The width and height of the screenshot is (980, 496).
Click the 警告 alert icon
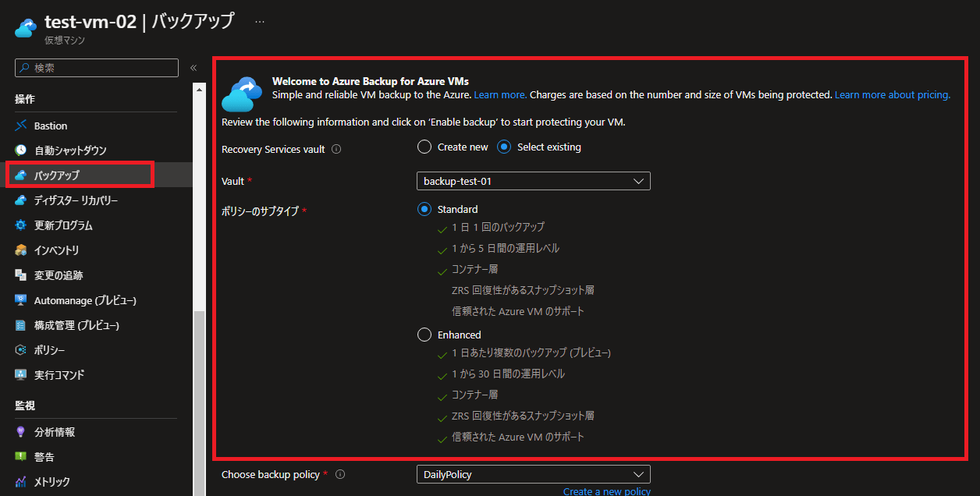(21, 457)
